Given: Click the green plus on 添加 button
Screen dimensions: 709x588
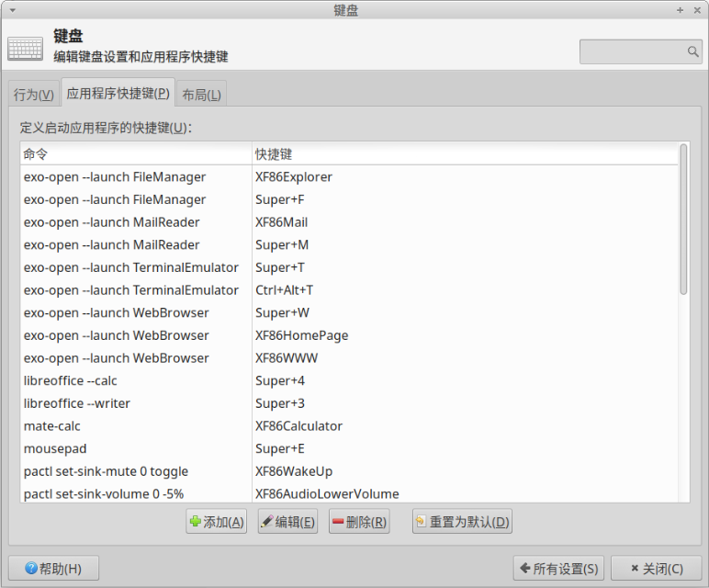Looking at the screenshot, I should pyautogui.click(x=196, y=522).
